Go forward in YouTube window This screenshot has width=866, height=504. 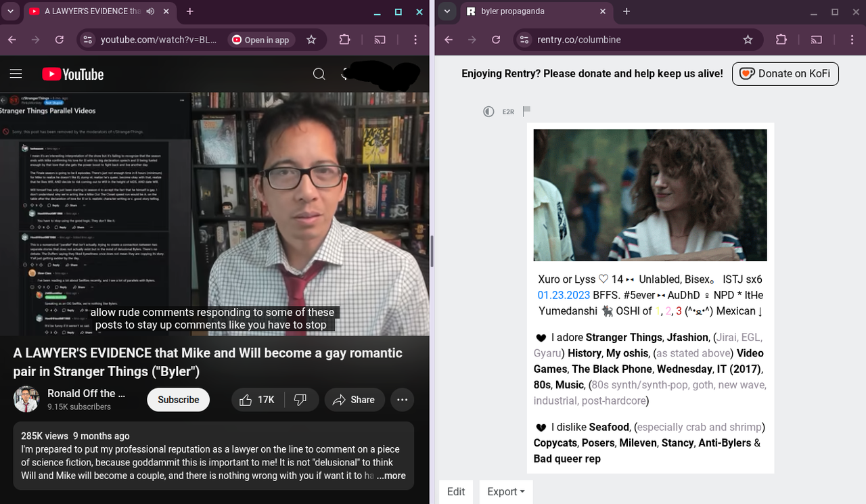pyautogui.click(x=36, y=40)
